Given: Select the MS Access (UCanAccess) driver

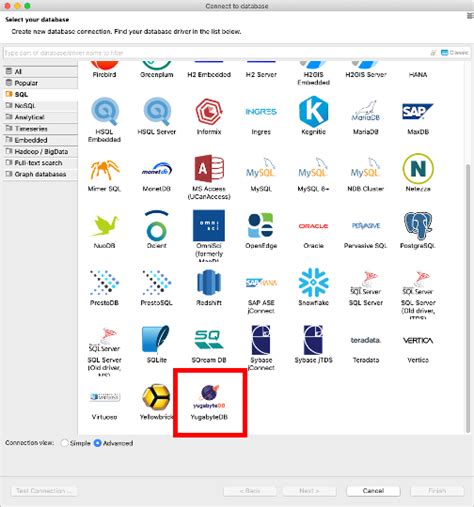Looking at the screenshot, I should [x=209, y=178].
